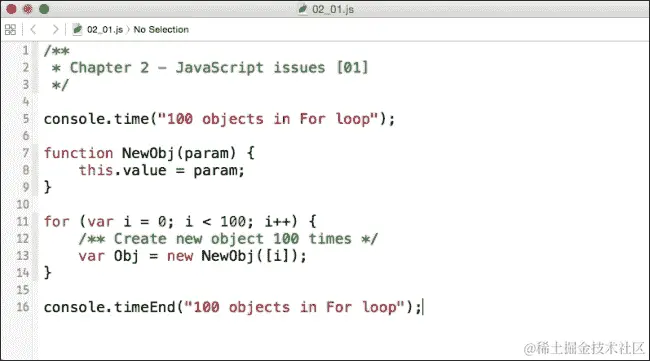Click line number 5 in the gutter

[x=26, y=119]
